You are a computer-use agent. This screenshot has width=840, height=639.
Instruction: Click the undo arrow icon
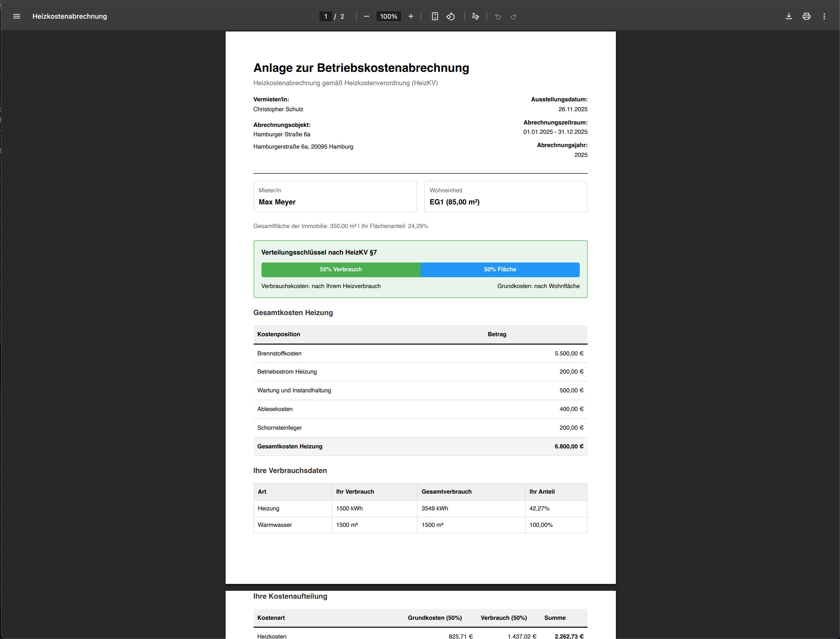[x=498, y=16]
